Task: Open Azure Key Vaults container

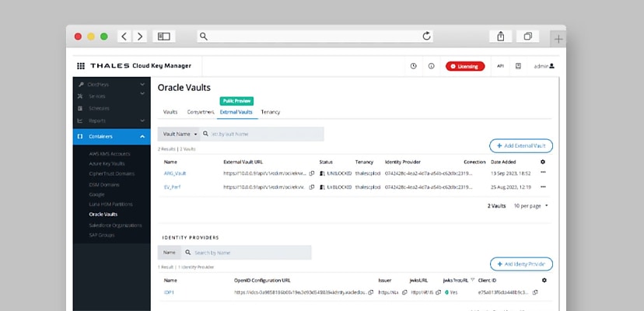Action: [107, 163]
